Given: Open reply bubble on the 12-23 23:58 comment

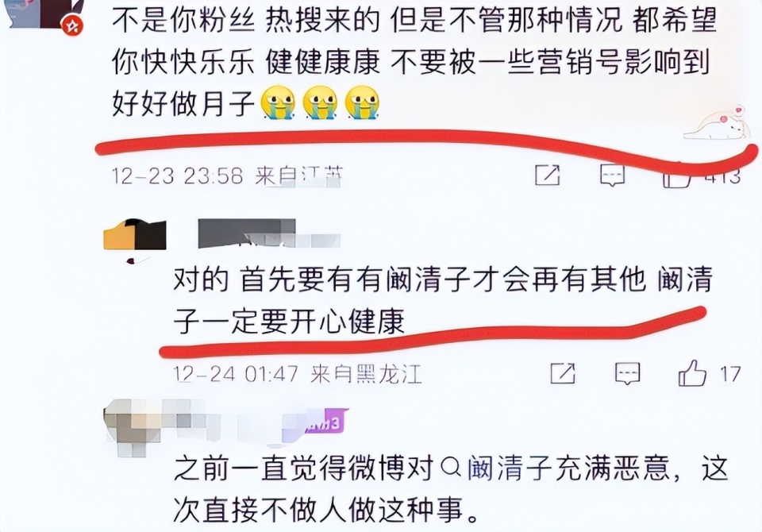Looking at the screenshot, I should (612, 175).
